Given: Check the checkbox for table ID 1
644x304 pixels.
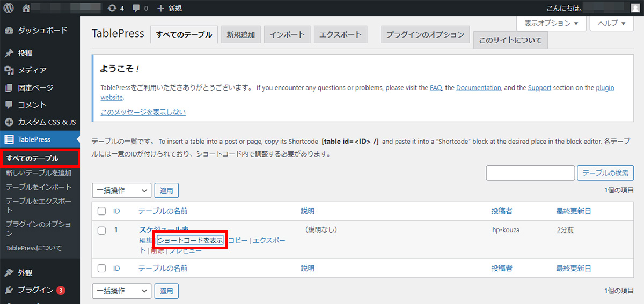Looking at the screenshot, I should (101, 231).
